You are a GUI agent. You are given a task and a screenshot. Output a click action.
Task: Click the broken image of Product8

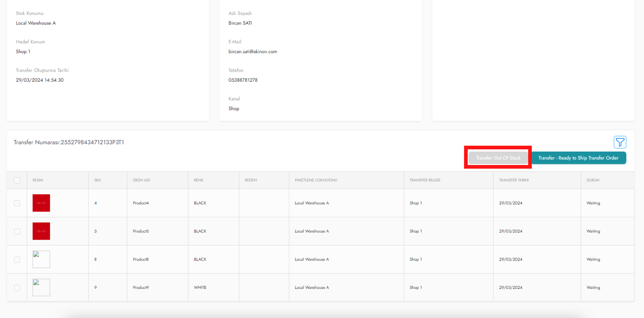pyautogui.click(x=41, y=259)
